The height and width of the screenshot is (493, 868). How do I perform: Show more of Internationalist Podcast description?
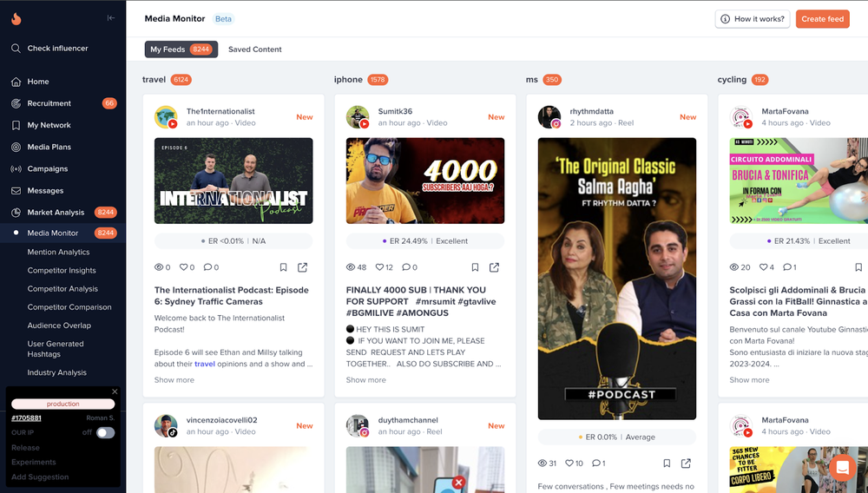(174, 379)
